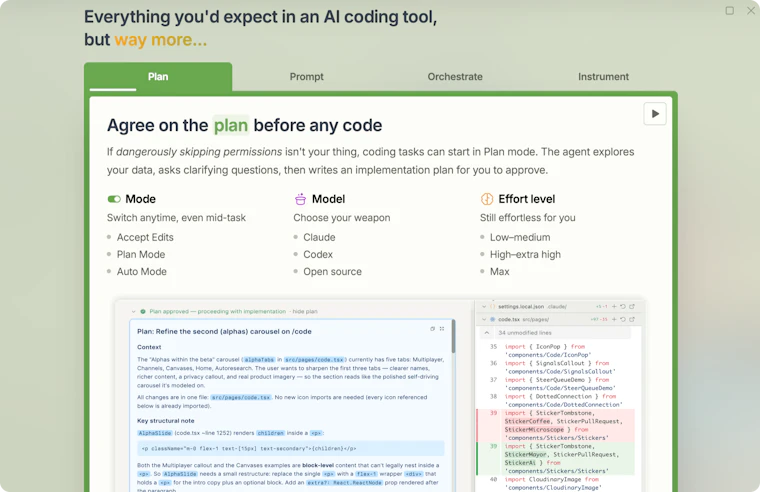Viewport: 760px width, 492px height.
Task: Select the Open source model entry
Action: pos(332,271)
